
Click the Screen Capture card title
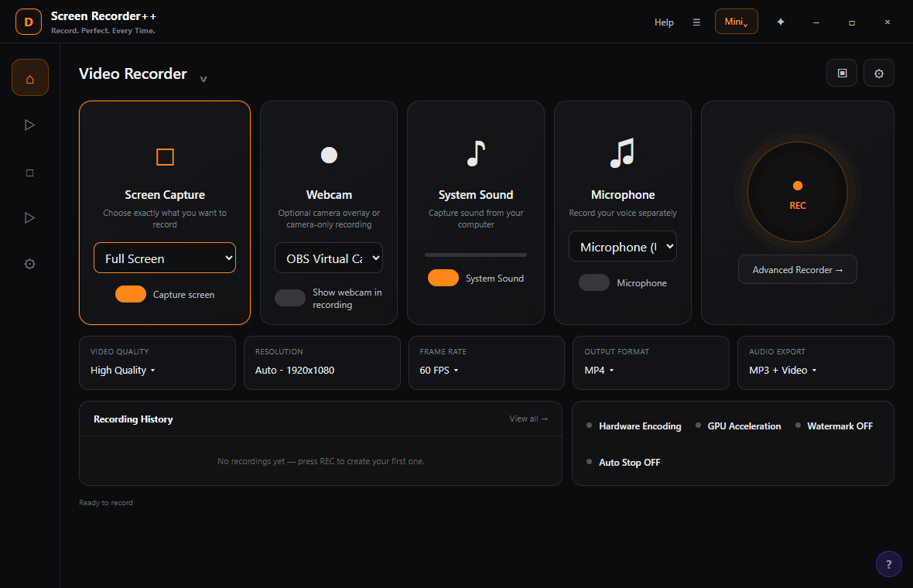[x=165, y=194]
